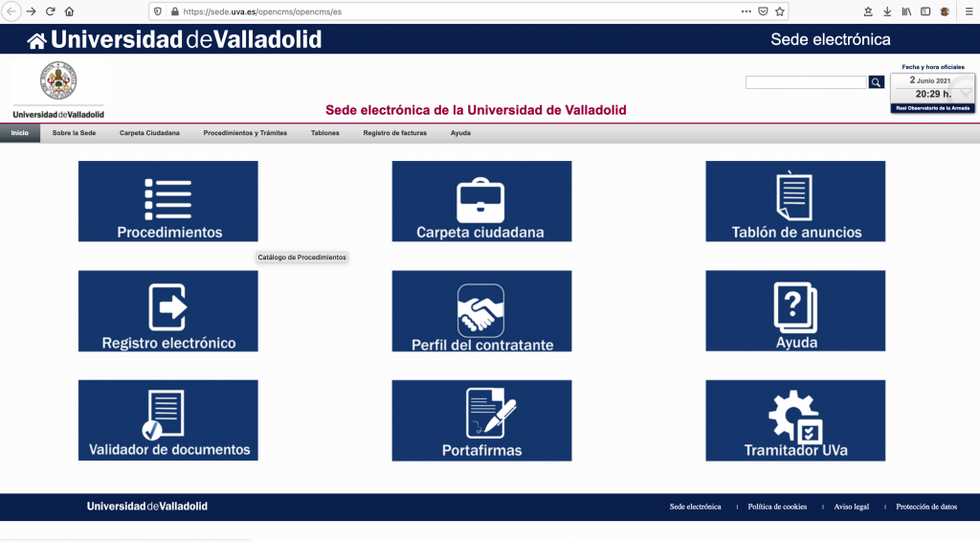Click the profile avatar in browser toolbar
Viewport: 980px width, 542px height.
pos(945,11)
